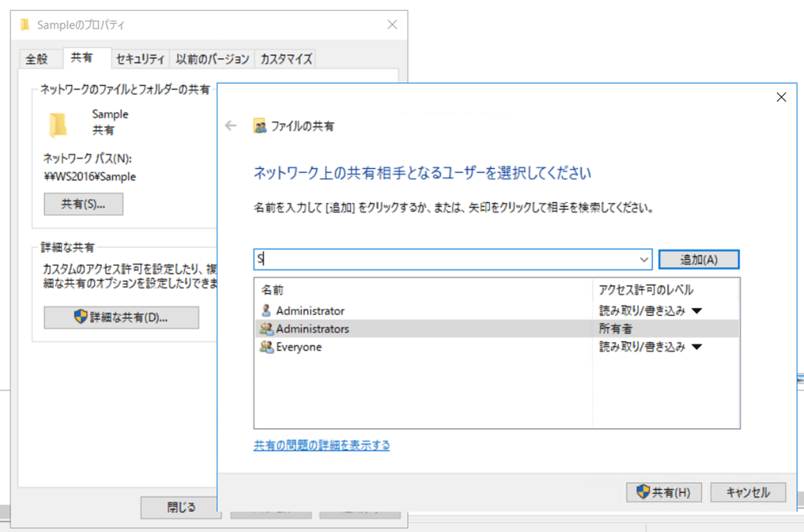804x532 pixels.
Task: Click the back arrow in File Sharing dialog
Action: pos(231,125)
